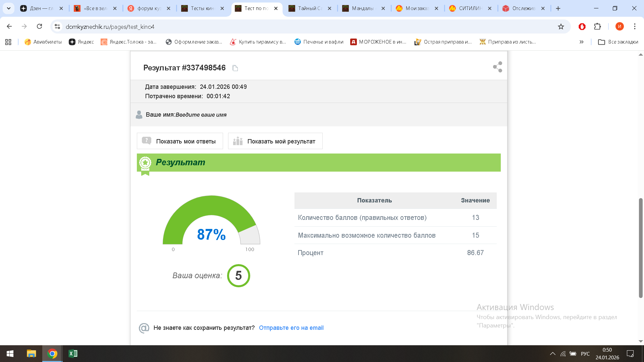Open the browser extensions puzzle icon

click(x=598, y=26)
